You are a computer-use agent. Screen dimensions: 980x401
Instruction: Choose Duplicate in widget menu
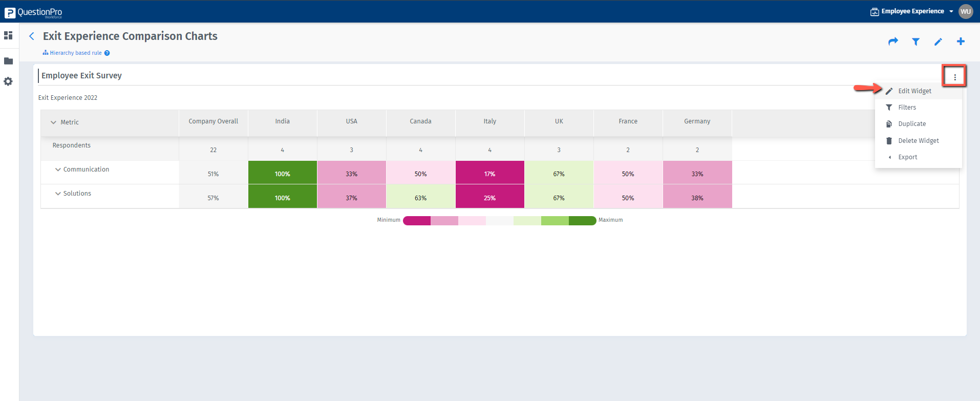(x=918, y=124)
